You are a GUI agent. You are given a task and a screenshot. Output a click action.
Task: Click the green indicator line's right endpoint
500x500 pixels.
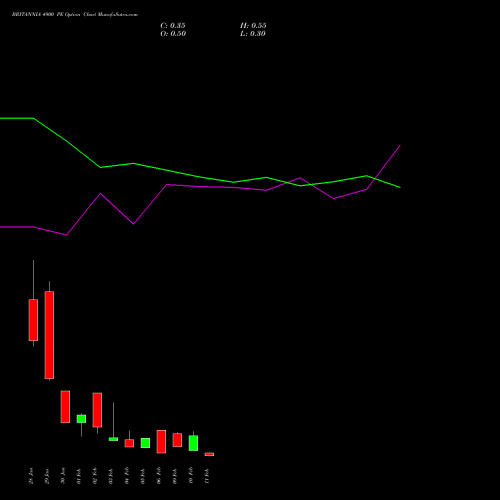pos(400,187)
